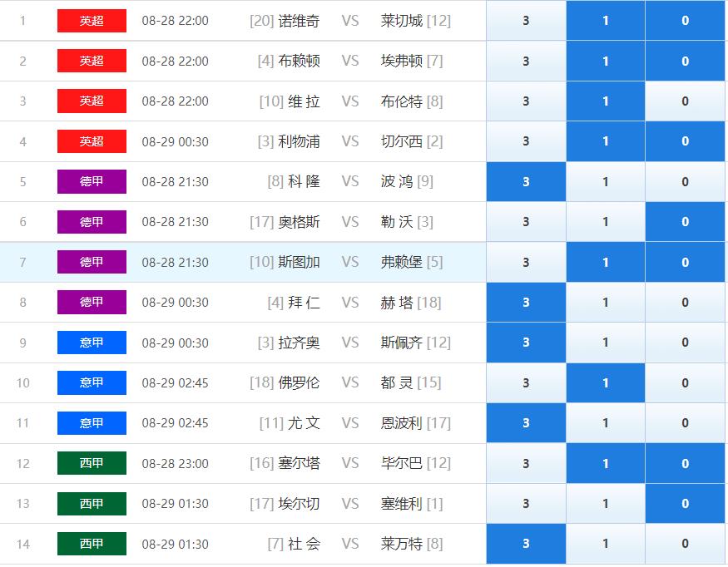Select option 1 for 科隆 vs 波鸿
The image size is (728, 567).
pyautogui.click(x=606, y=182)
